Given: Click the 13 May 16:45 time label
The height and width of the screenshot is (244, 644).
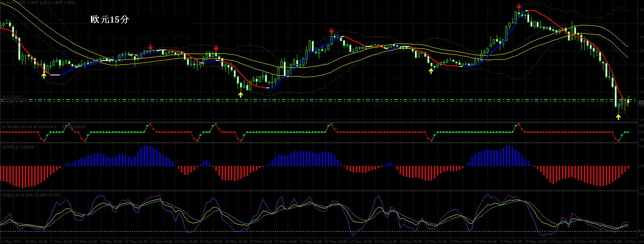Looking at the screenshot, I should click(611, 241).
